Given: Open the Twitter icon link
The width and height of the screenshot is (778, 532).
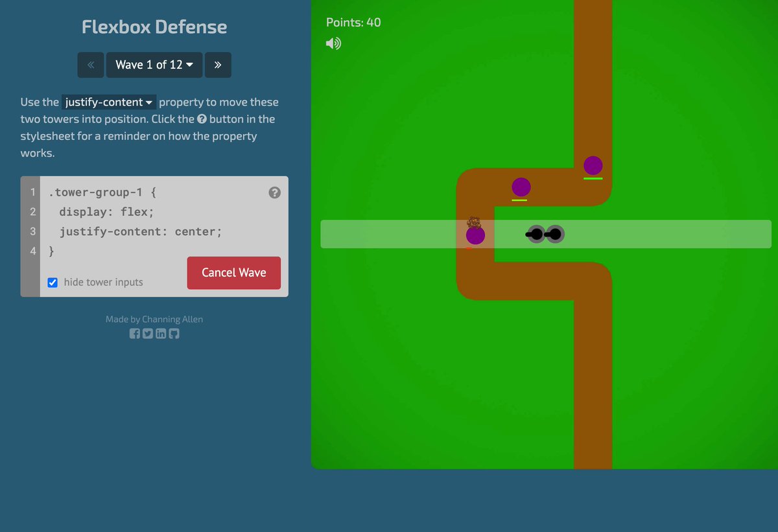Looking at the screenshot, I should 147,333.
